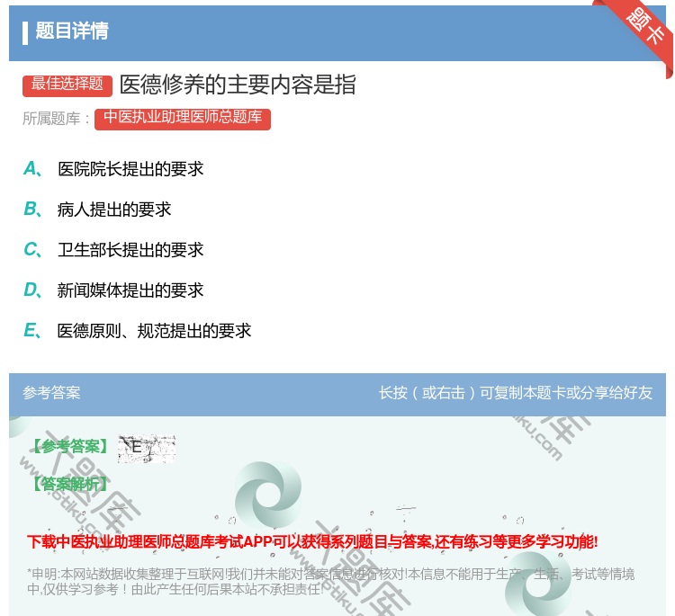675x616 pixels.
Task: Choose option E 医德原则、规范提出的要求
Action: pyautogui.click(x=154, y=331)
